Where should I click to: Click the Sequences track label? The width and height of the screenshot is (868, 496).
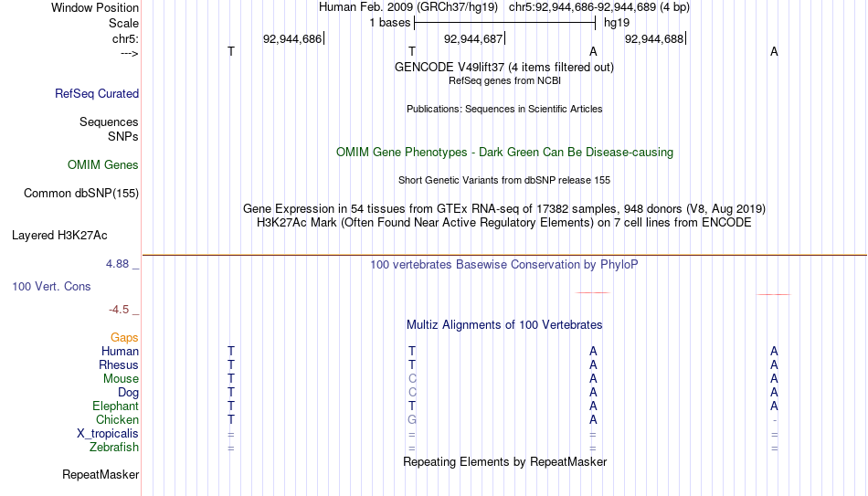[x=109, y=121]
